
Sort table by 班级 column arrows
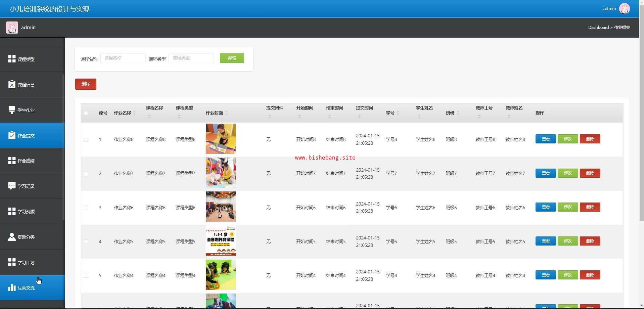tap(458, 113)
